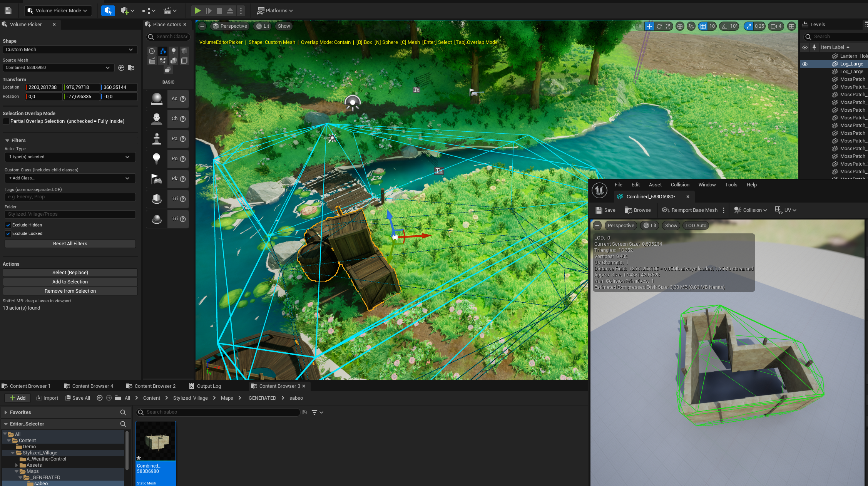Expand the Collision dropdown in mesh editor

pyautogui.click(x=765, y=210)
